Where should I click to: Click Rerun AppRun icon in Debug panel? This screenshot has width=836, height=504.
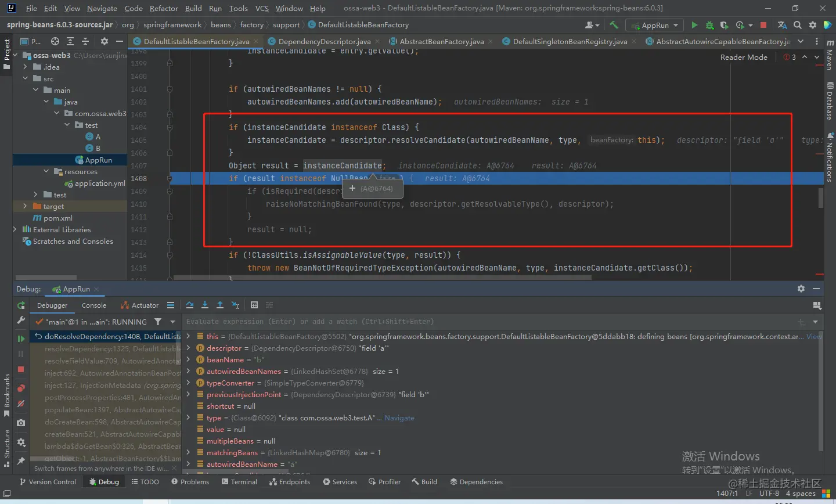click(x=21, y=305)
